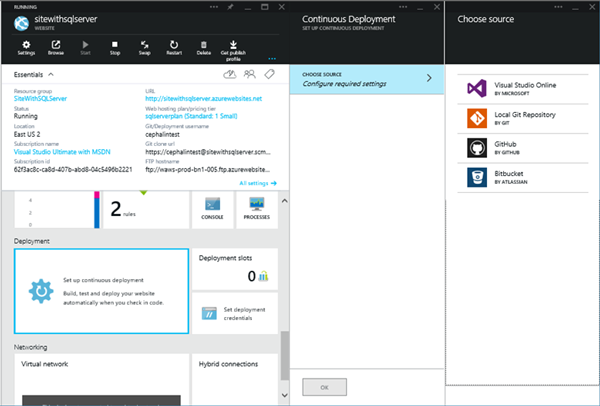
Task: Open the sitewithsqlserver.azurewebsites.net URL
Action: click(x=204, y=99)
